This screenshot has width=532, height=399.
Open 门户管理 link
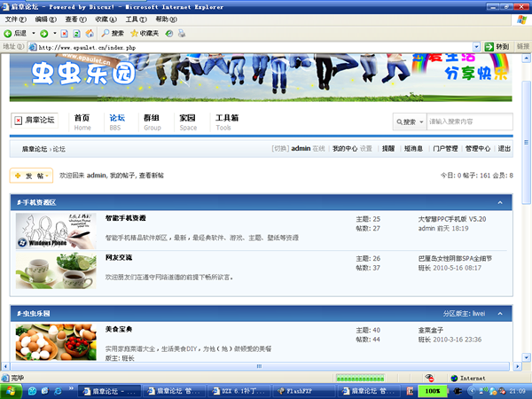tap(445, 149)
